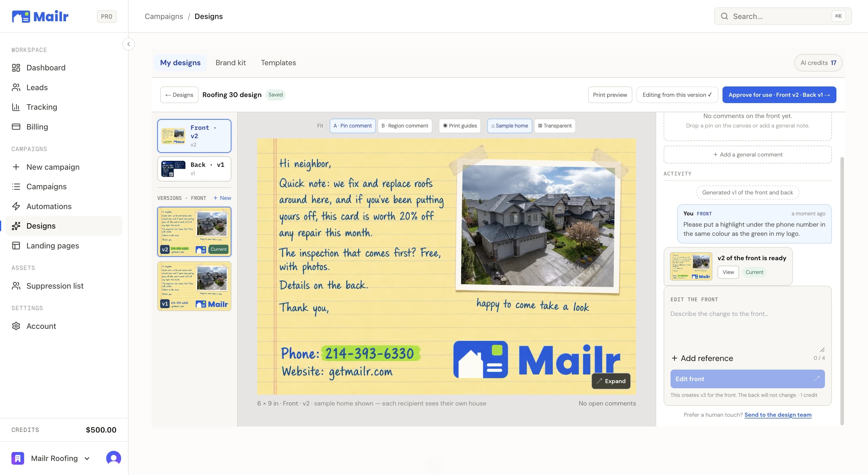Click the PRO plan badge

pyautogui.click(x=107, y=17)
